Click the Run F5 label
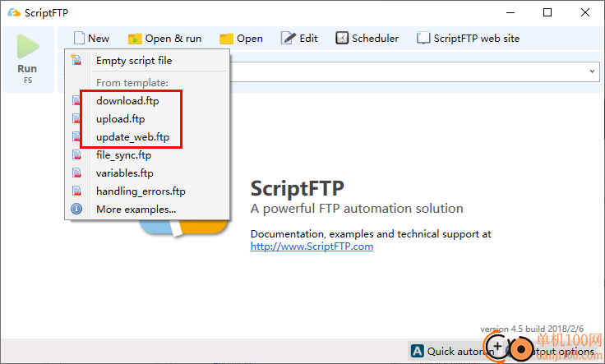 tap(27, 73)
